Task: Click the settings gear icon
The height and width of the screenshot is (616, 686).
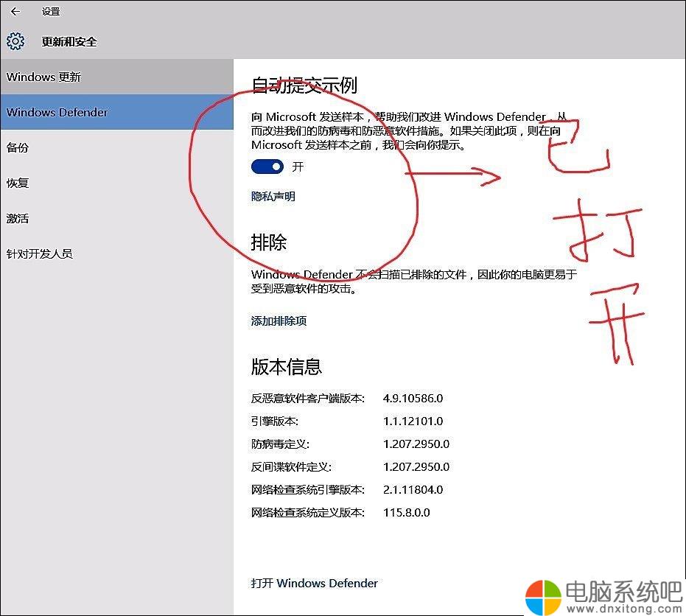Action: pyautogui.click(x=15, y=41)
